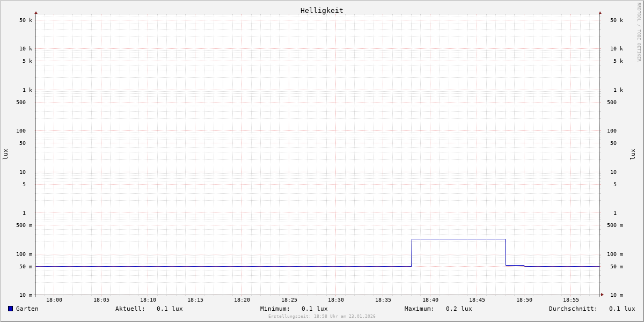This screenshot has height=322, width=644.
Task: Click the blue Garten legend color swatch
Action: (x=10, y=309)
